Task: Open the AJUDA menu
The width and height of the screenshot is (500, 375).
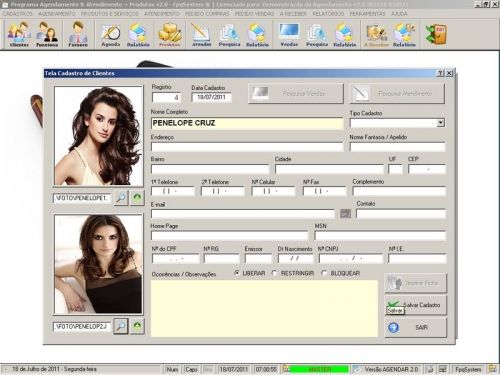Action: tap(399, 14)
